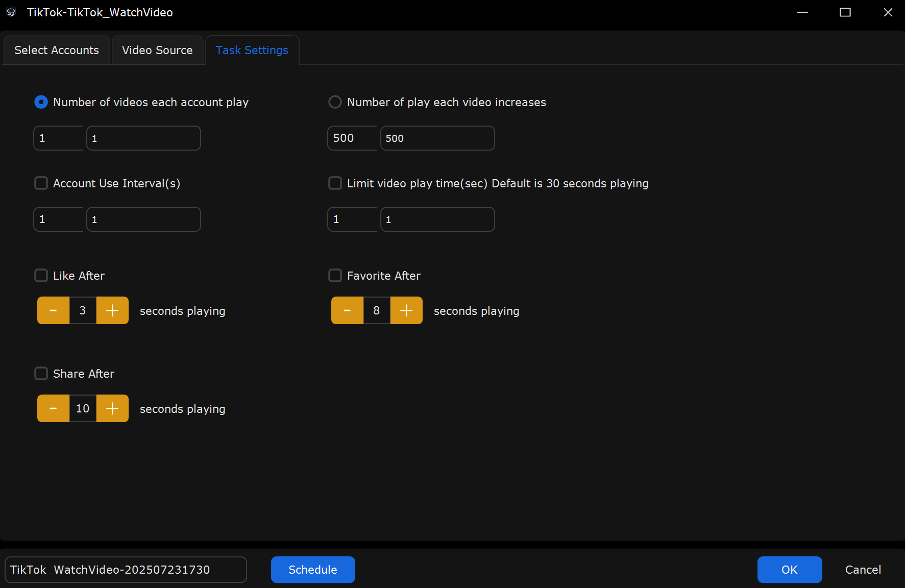Tick the Like After checkbox
The width and height of the screenshot is (905, 588).
tap(41, 276)
